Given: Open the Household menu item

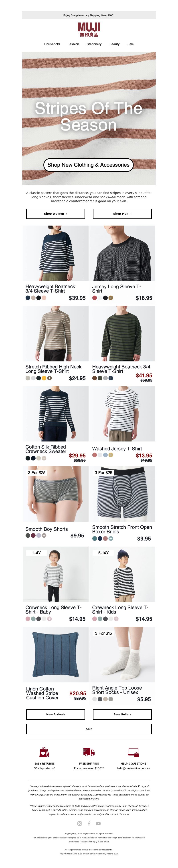Looking at the screenshot, I should click(52, 44).
